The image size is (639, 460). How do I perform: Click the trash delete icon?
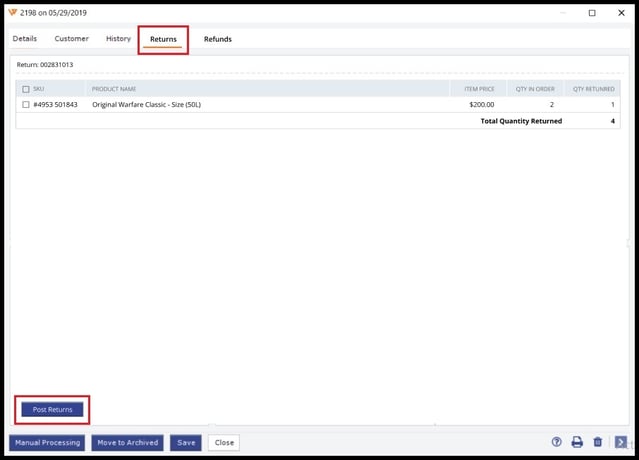click(598, 442)
